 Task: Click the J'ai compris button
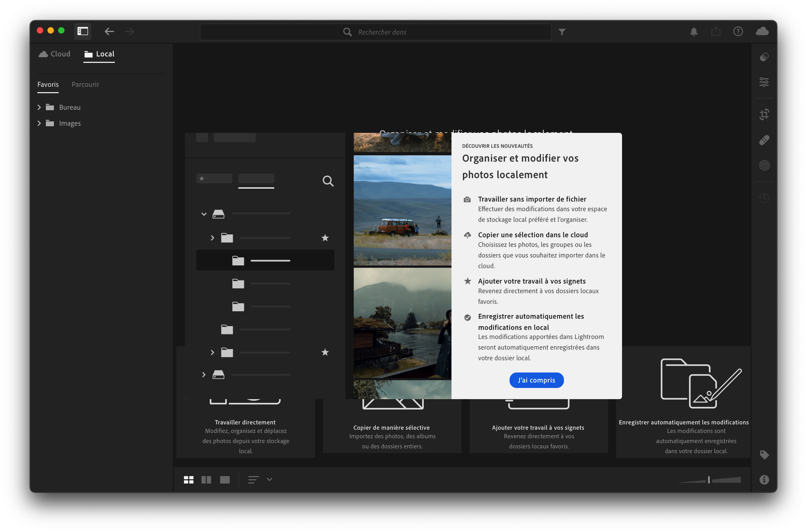(536, 380)
